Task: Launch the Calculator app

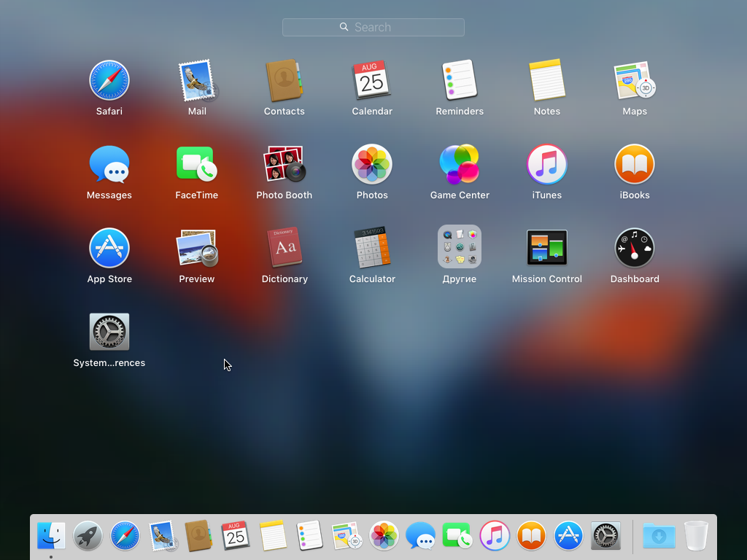Action: pyautogui.click(x=372, y=248)
